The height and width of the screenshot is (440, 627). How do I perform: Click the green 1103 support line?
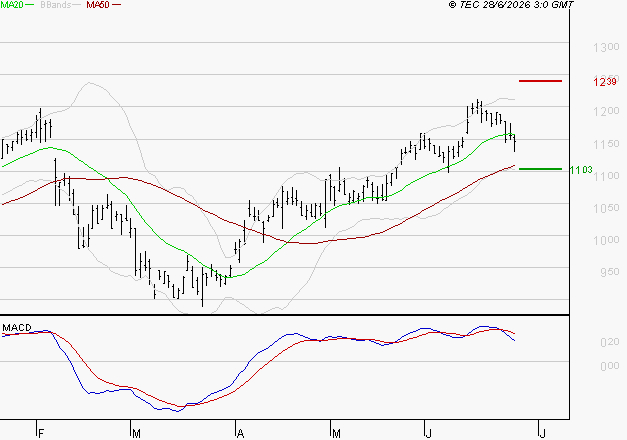pyautogui.click(x=540, y=169)
